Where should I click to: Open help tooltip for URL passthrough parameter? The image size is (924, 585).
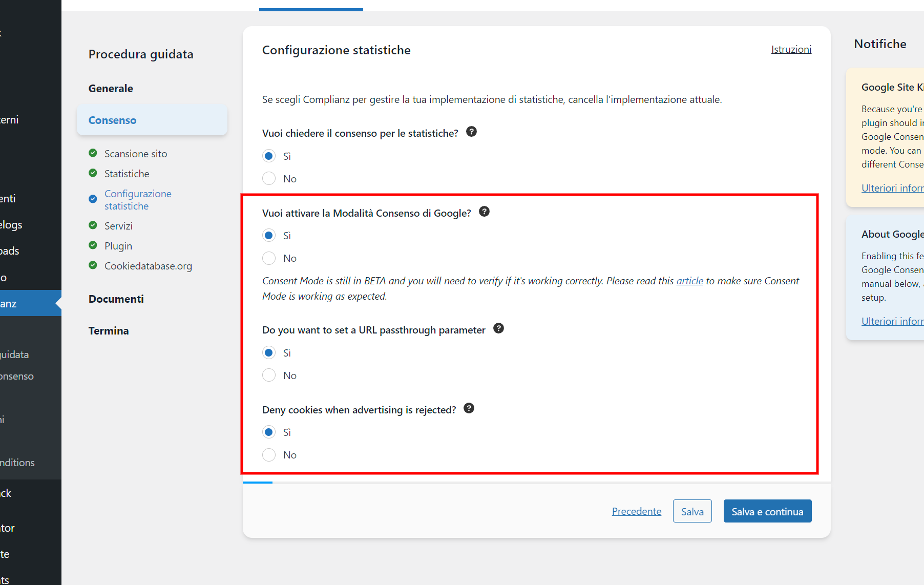click(x=498, y=328)
